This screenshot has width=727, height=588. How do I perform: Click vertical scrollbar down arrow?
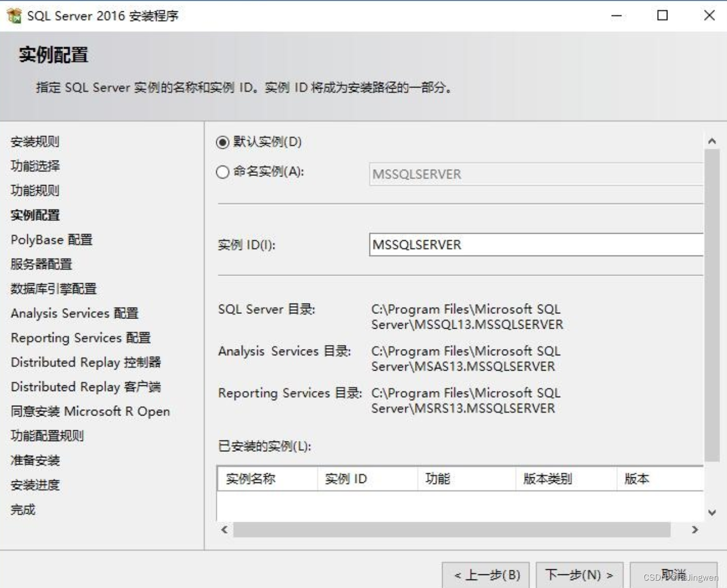[712, 513]
